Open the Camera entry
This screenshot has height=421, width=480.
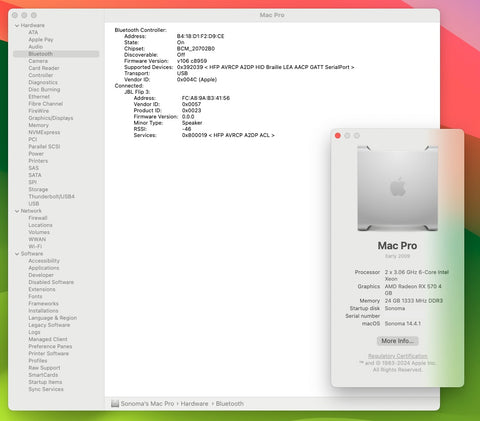38,61
